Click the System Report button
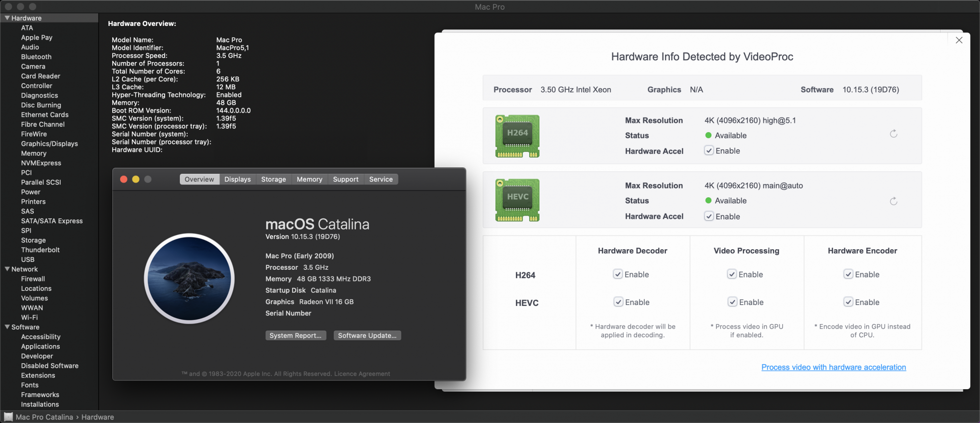Screen dimensions: 980x423 click(x=295, y=335)
